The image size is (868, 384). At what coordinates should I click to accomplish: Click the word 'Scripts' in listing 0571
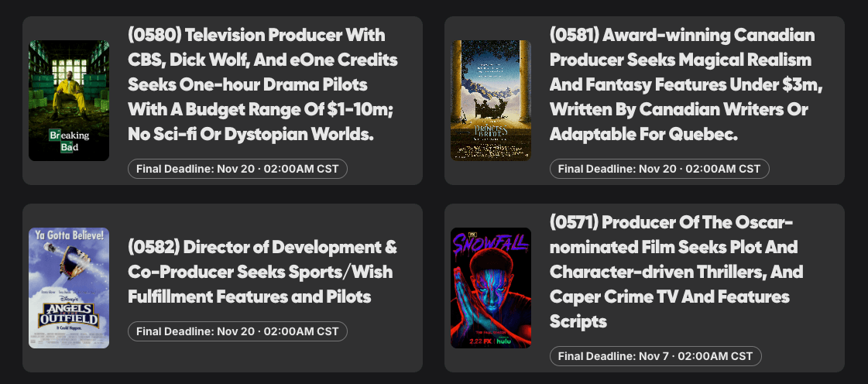(x=578, y=321)
